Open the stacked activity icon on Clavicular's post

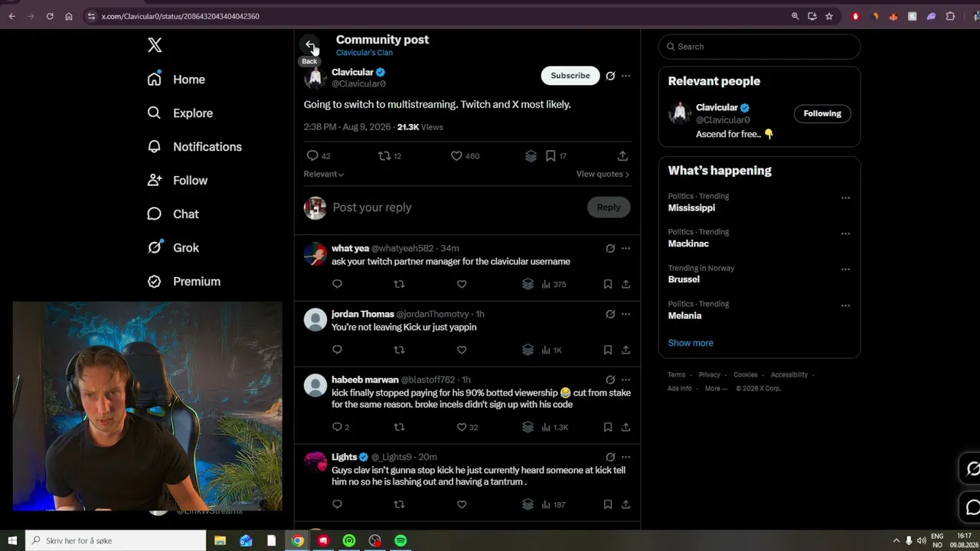click(x=531, y=156)
